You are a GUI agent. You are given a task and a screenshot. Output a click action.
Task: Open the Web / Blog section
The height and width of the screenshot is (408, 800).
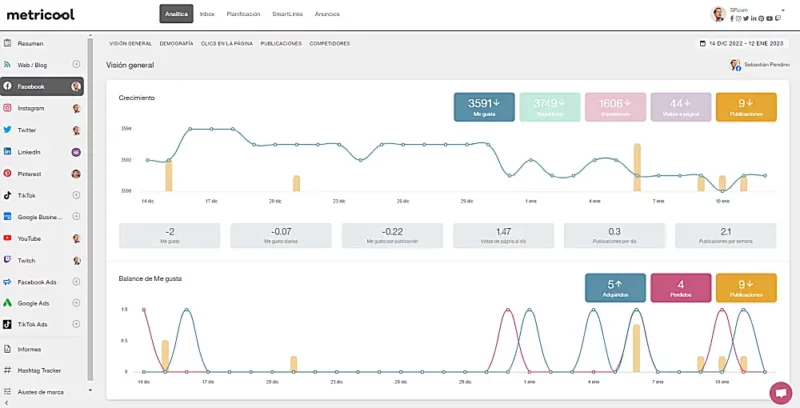[x=32, y=65]
